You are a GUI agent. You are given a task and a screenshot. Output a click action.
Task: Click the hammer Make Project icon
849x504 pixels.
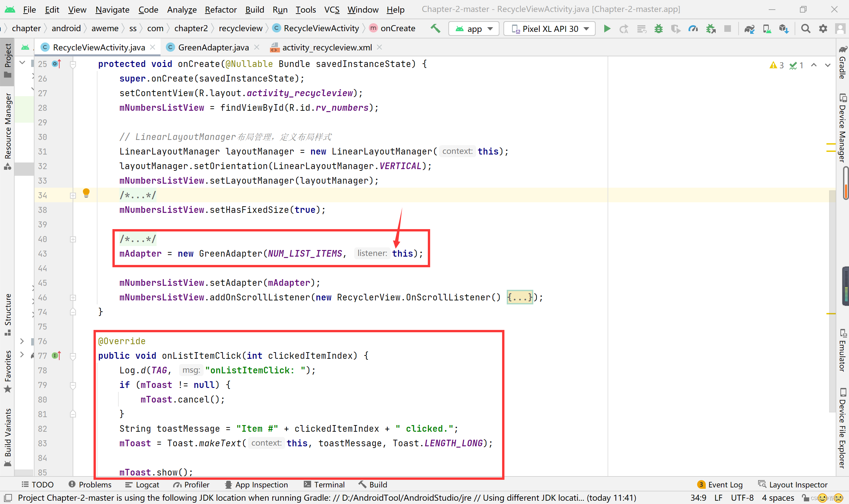pos(435,29)
